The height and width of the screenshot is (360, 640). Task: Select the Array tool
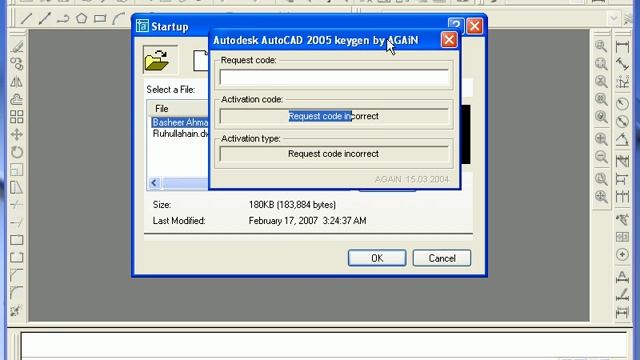click(x=17, y=117)
